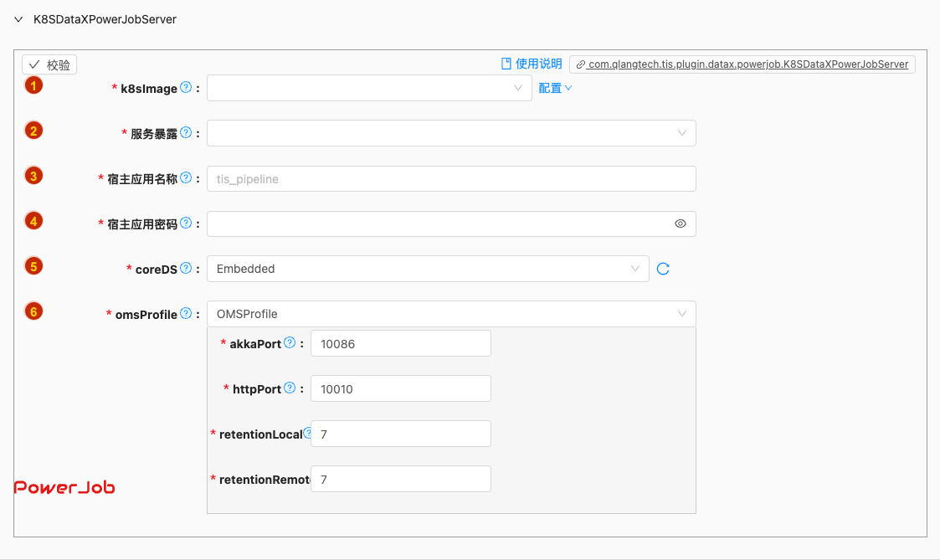This screenshot has height=560, width=940.
Task: Open the coreDS Embedded dropdown
Action: coord(428,269)
